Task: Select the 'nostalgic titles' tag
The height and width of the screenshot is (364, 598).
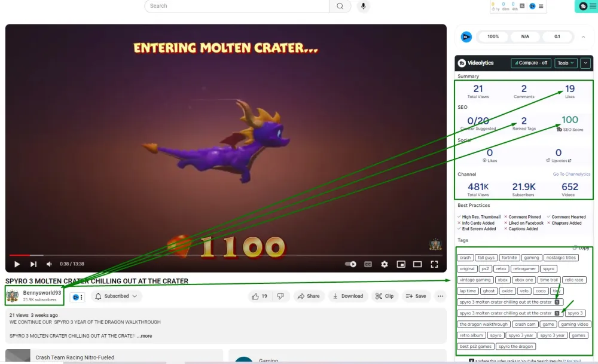Action: 561,258
